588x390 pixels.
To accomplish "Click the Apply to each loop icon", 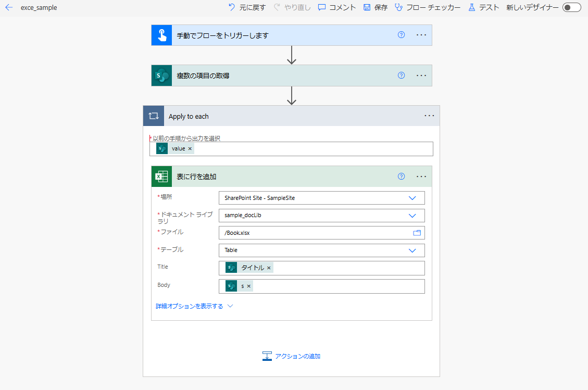I will coord(153,115).
